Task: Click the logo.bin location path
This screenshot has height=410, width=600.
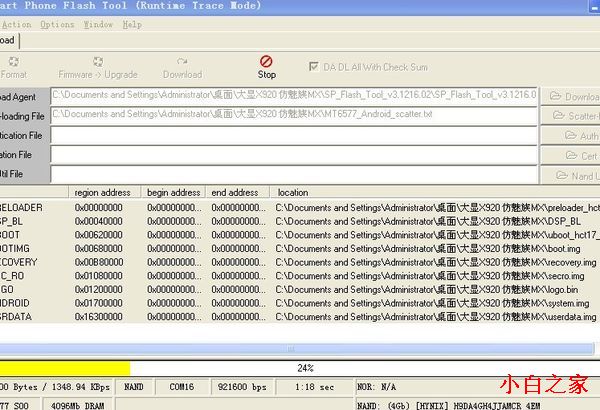Action: [427, 289]
